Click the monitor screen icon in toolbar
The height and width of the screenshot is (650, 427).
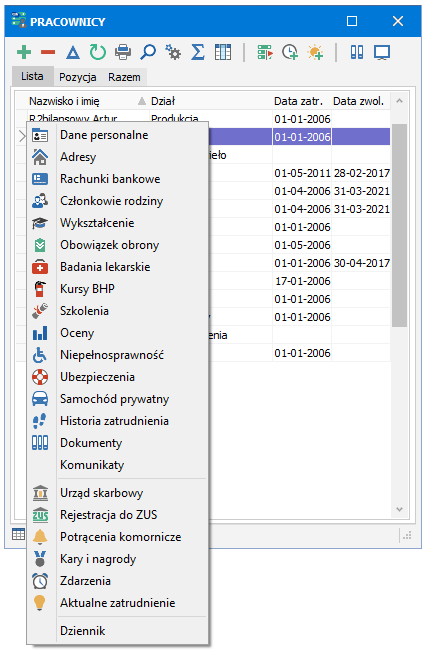click(x=382, y=53)
